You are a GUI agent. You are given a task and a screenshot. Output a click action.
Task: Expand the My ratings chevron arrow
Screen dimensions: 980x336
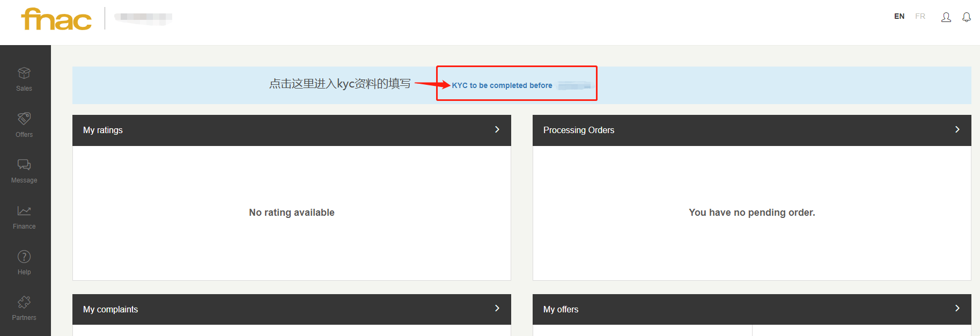click(497, 129)
